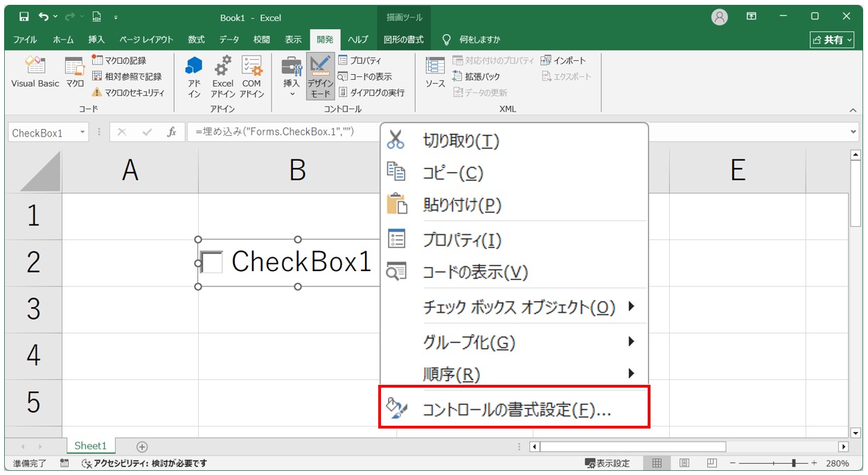Switch to the 校閲 tab
868x475 pixels.
(x=261, y=40)
